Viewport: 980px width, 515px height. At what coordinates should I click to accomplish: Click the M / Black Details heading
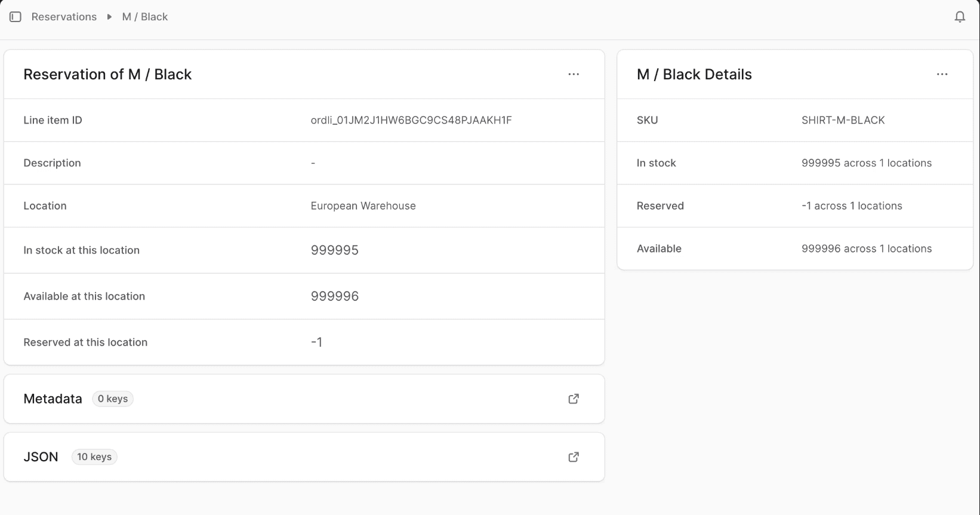[x=694, y=74]
